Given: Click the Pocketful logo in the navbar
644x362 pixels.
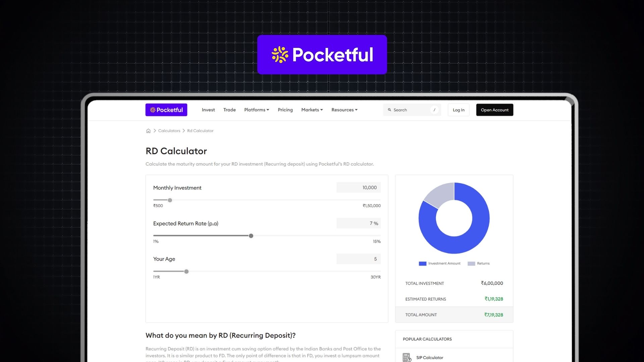Looking at the screenshot, I should point(166,110).
